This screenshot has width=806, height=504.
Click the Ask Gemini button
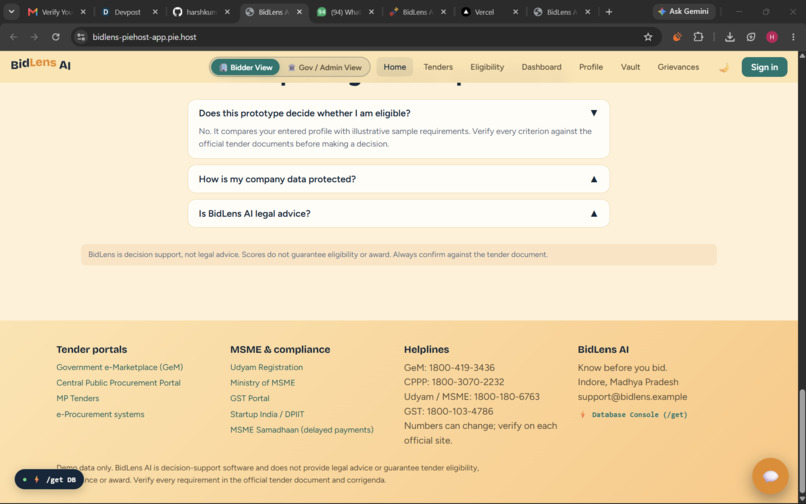click(x=684, y=11)
